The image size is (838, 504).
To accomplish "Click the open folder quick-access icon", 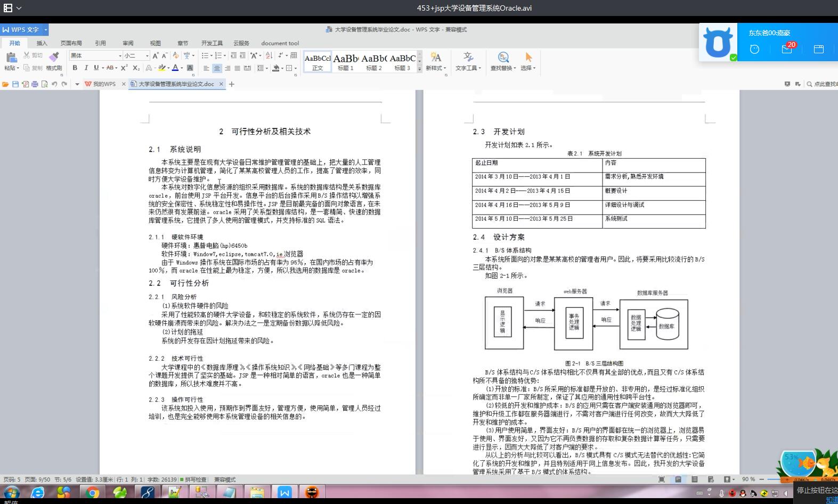I will [x=5, y=84].
